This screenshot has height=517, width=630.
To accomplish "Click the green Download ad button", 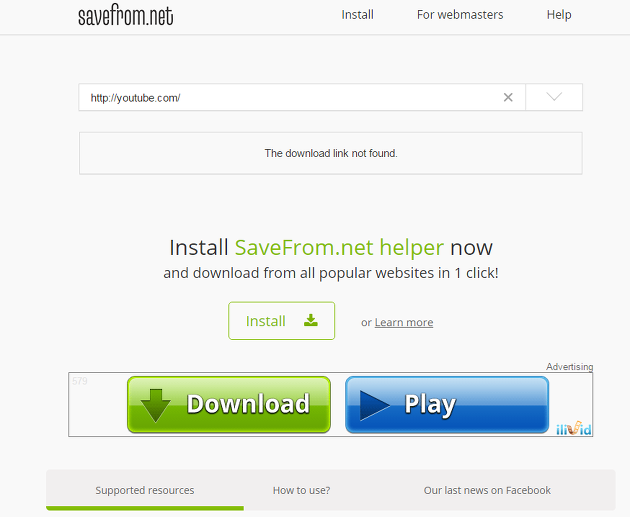I will [x=229, y=405].
